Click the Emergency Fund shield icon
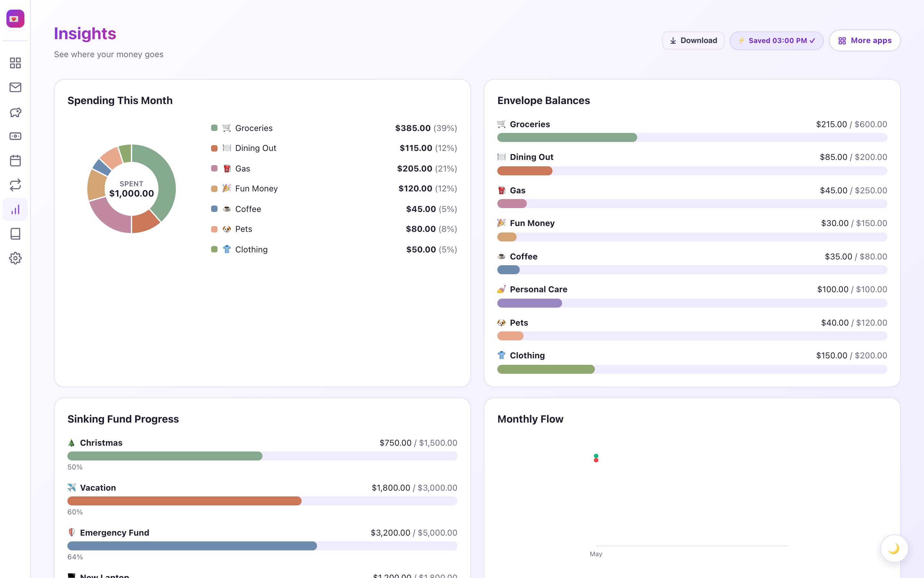Screen dimensions: 924x578 tap(72, 532)
